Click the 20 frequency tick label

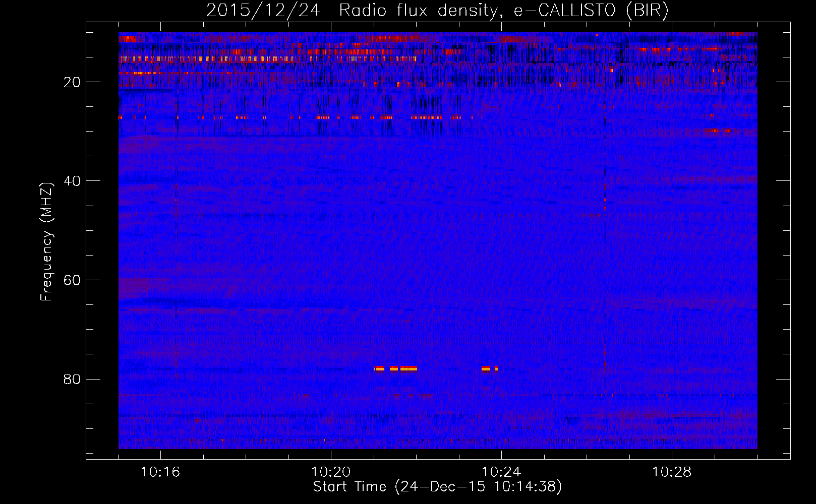(73, 82)
